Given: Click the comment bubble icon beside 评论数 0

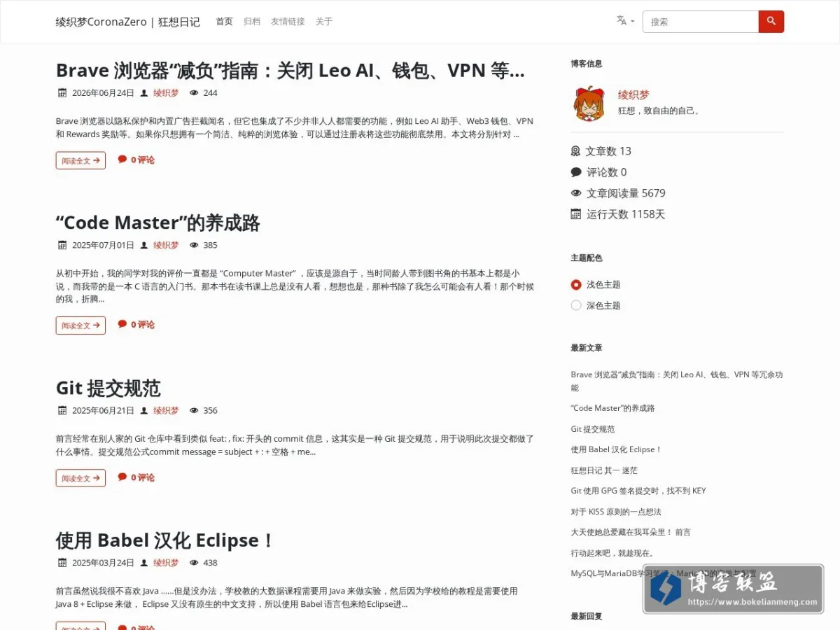Looking at the screenshot, I should (x=576, y=172).
